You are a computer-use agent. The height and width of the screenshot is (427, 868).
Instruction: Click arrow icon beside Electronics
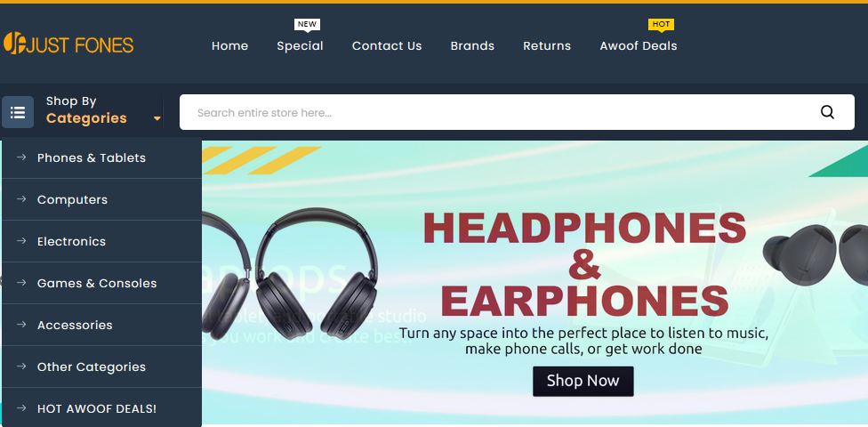pyautogui.click(x=21, y=241)
